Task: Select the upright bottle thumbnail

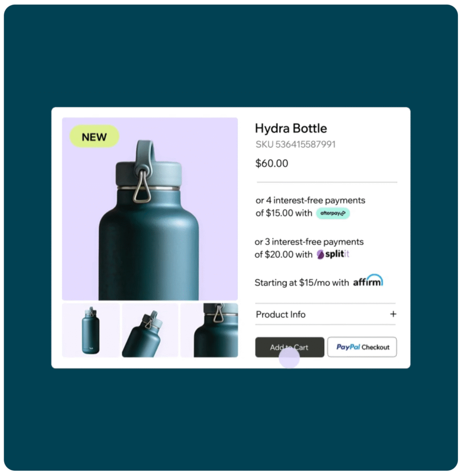Action: pyautogui.click(x=91, y=331)
